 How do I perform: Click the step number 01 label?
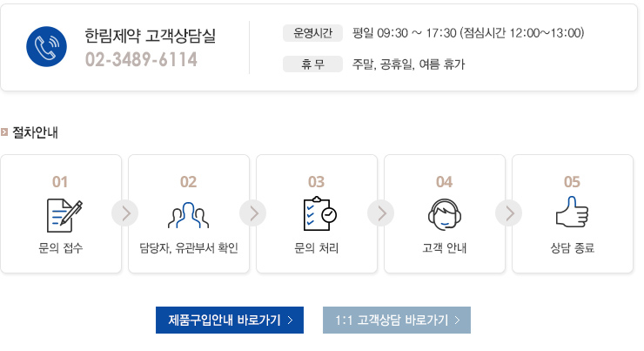point(60,182)
